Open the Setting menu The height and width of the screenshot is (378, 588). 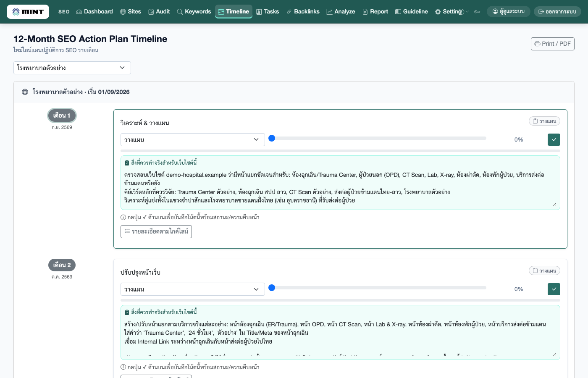pos(449,12)
